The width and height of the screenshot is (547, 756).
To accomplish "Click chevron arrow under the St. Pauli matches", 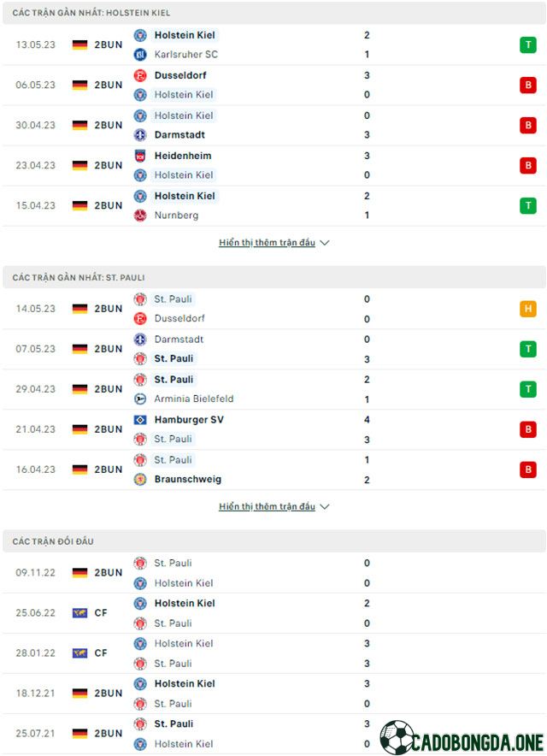I will 325,507.
